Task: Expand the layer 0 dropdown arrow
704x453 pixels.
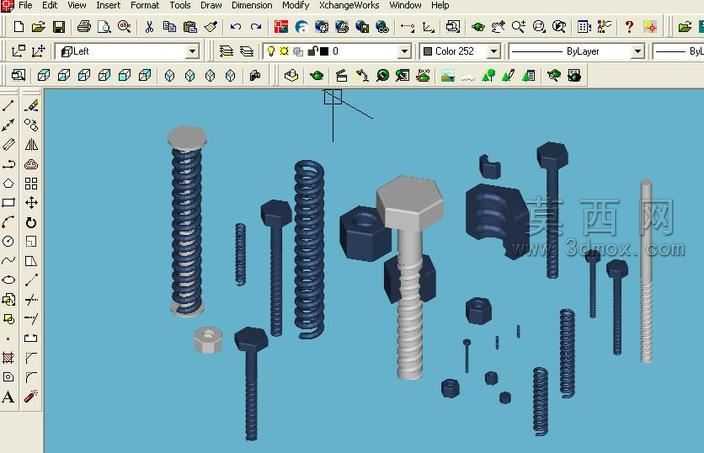Action: (404, 51)
